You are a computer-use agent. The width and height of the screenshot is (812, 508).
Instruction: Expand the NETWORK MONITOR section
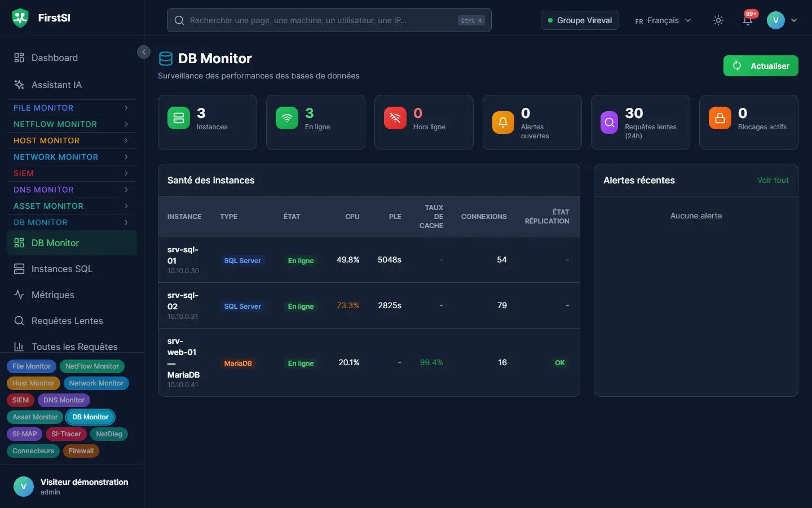(x=72, y=157)
